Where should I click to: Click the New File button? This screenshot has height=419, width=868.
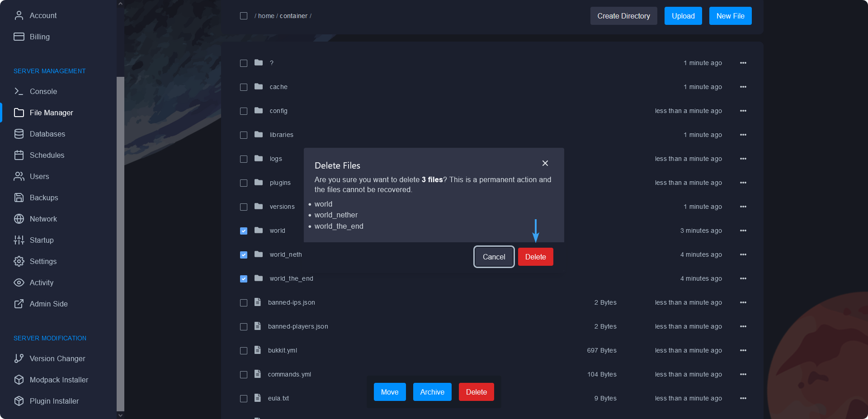pyautogui.click(x=731, y=16)
